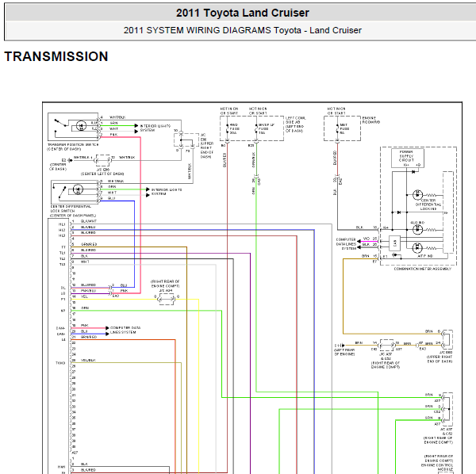Click 'COMPUTER DATA LINES SYSTEM' label near PNK wire
This screenshot has width=476, height=474.
(x=125, y=330)
